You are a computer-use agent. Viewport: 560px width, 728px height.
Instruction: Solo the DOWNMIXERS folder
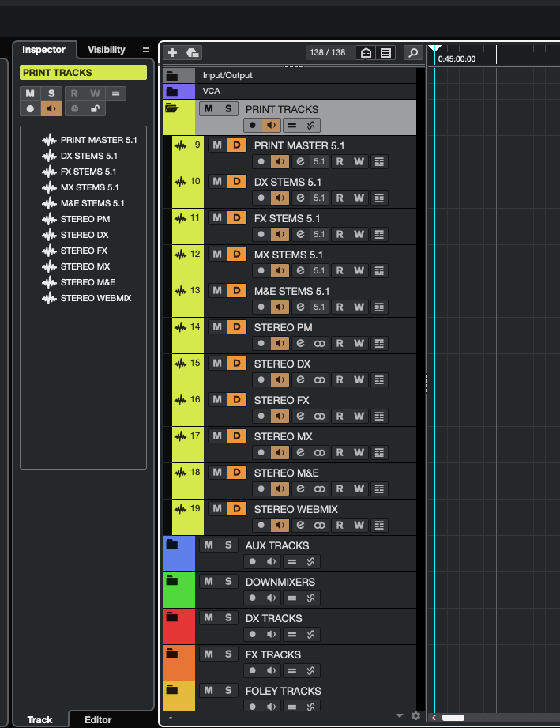[228, 581]
